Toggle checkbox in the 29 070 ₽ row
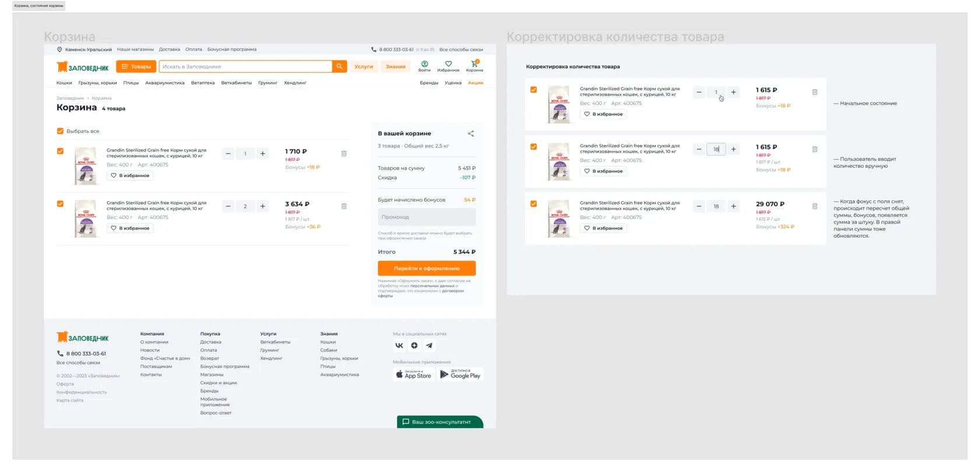Image resolution: width=980 pixels, height=472 pixels. [x=533, y=204]
